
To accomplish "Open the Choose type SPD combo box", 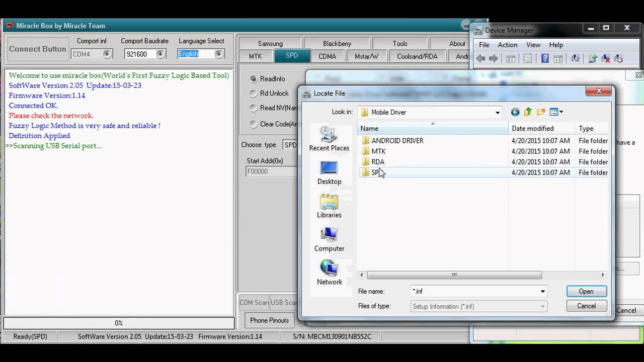I will point(290,145).
